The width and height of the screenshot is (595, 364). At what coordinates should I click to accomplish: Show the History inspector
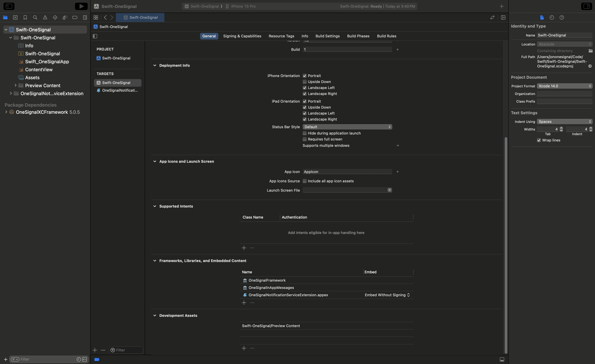pos(552,17)
